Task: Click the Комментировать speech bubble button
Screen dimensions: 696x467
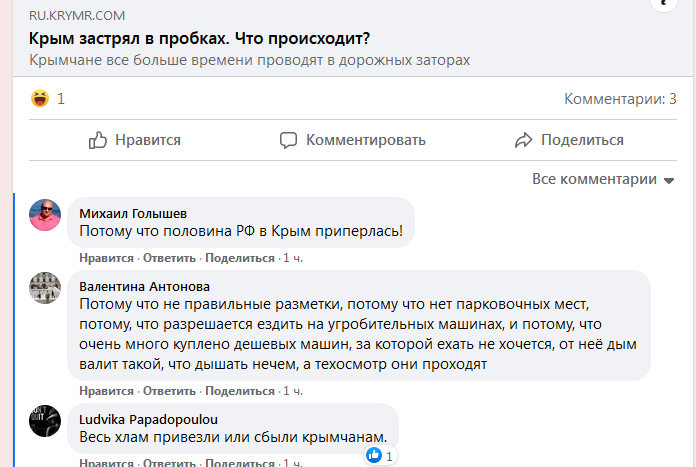Action: coord(352,140)
